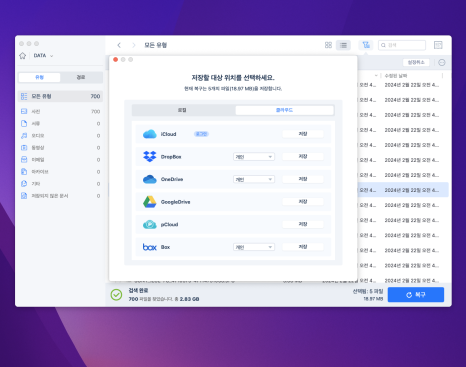
Task: Open the DATA drive dropdown
Action: 43,56
